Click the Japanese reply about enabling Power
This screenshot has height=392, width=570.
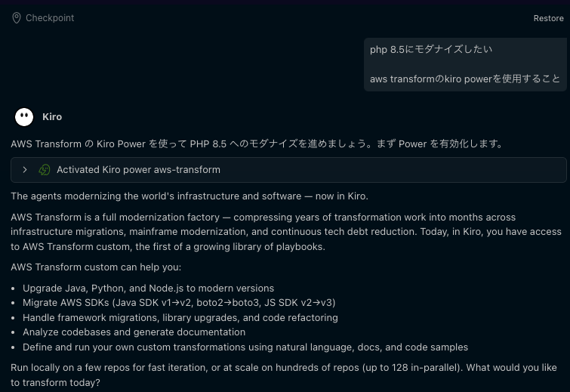(257, 144)
